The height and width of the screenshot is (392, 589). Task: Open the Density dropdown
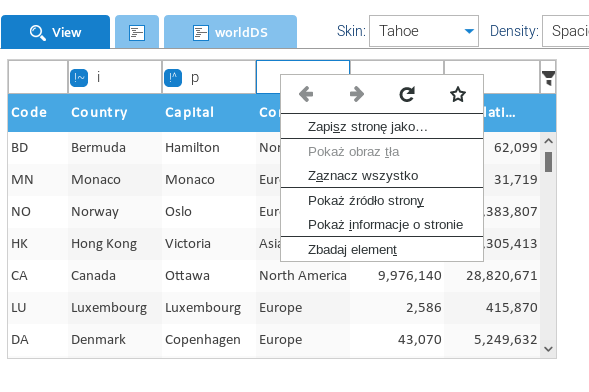(x=565, y=31)
